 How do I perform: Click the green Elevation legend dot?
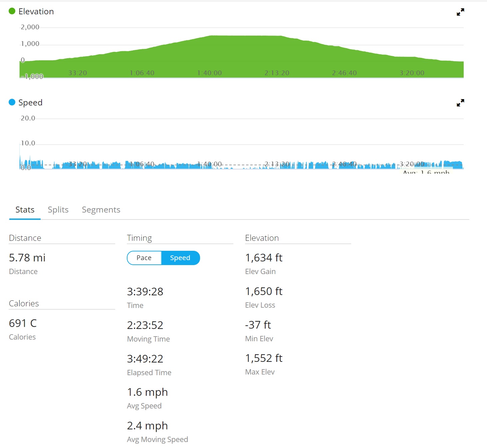(12, 11)
